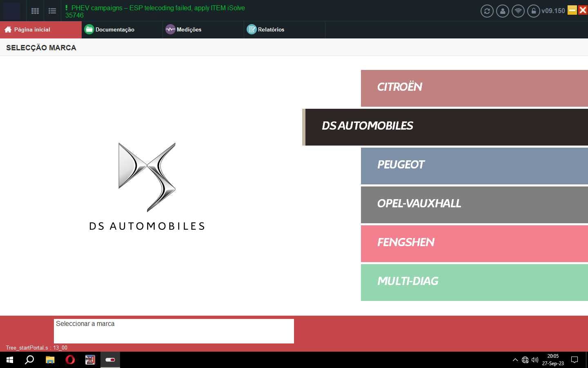Open the Relatórios tab

point(285,29)
